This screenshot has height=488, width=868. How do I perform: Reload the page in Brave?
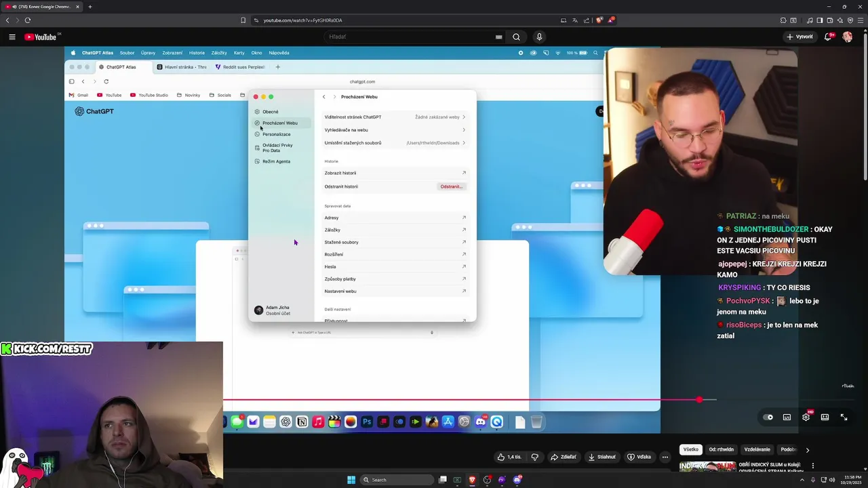click(x=27, y=20)
